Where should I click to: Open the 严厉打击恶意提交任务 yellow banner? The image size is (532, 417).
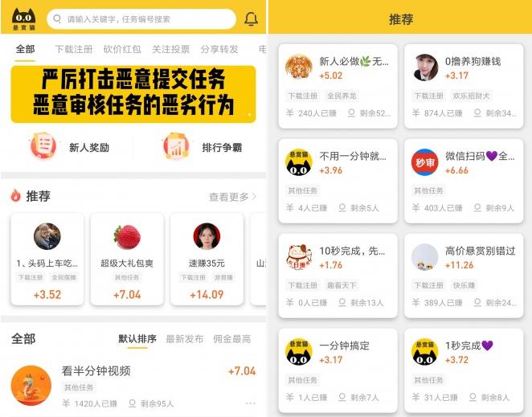coord(133,94)
